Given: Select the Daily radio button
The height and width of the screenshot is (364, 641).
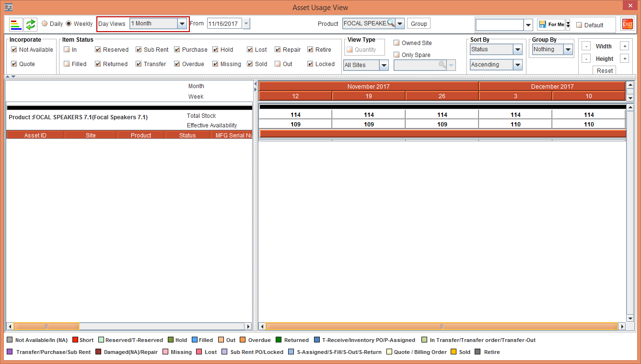Looking at the screenshot, I should [45, 23].
